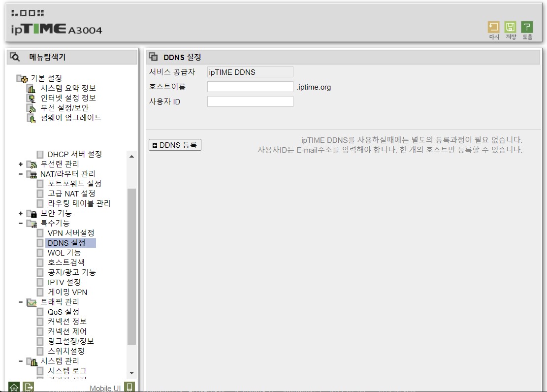Click the home icon in the bottom bar
This screenshot has width=547, height=392.
(x=14, y=387)
